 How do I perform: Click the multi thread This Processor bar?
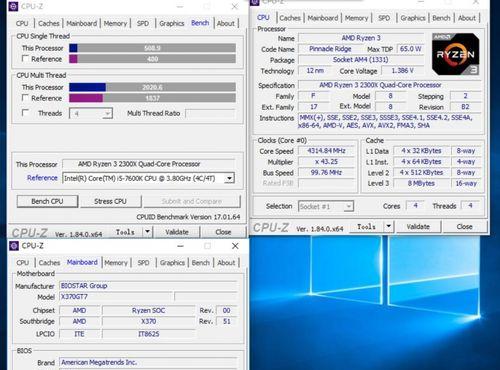point(152,87)
